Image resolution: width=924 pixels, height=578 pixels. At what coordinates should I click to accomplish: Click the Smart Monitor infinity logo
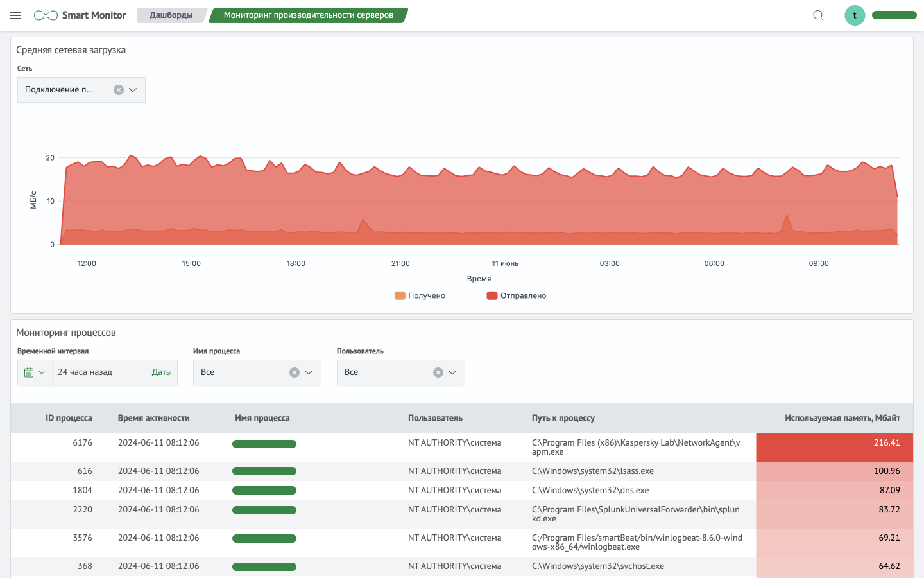(x=46, y=15)
